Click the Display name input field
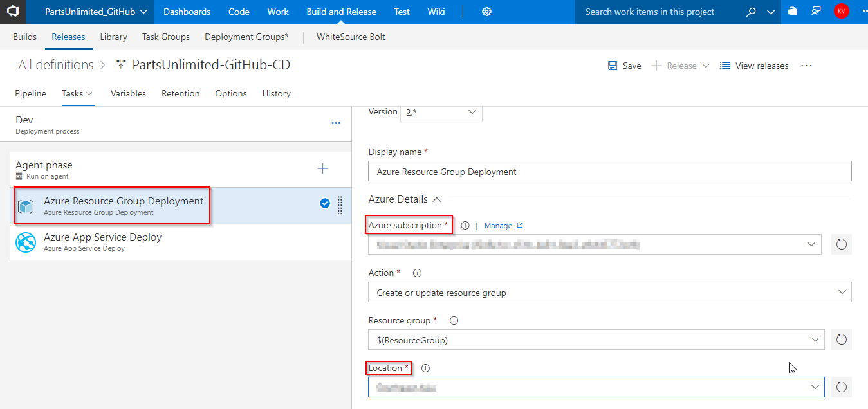Viewport: 868px width, 409px height. point(610,172)
